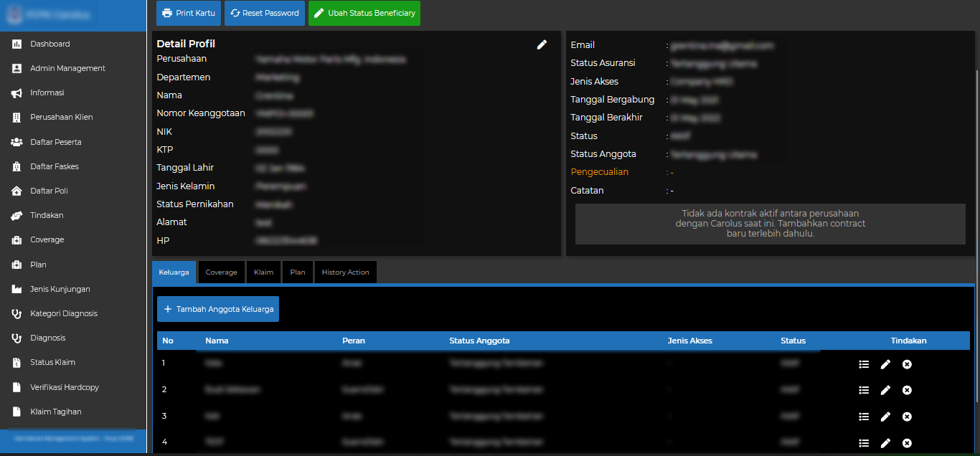Click the pencil icon in Detail Profil

542,44
